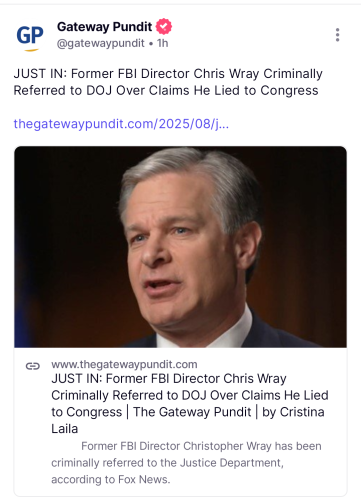The height and width of the screenshot is (500, 361).
Task: Click the chain link icon in card
Action: click(33, 366)
